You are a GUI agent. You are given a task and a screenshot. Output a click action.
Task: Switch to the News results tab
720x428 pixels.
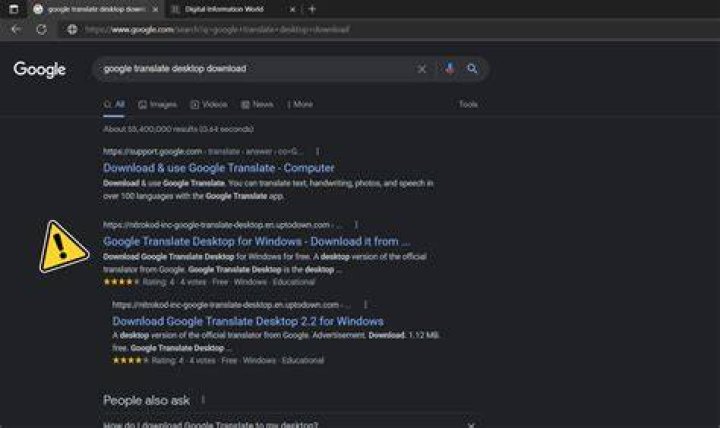[x=257, y=105]
